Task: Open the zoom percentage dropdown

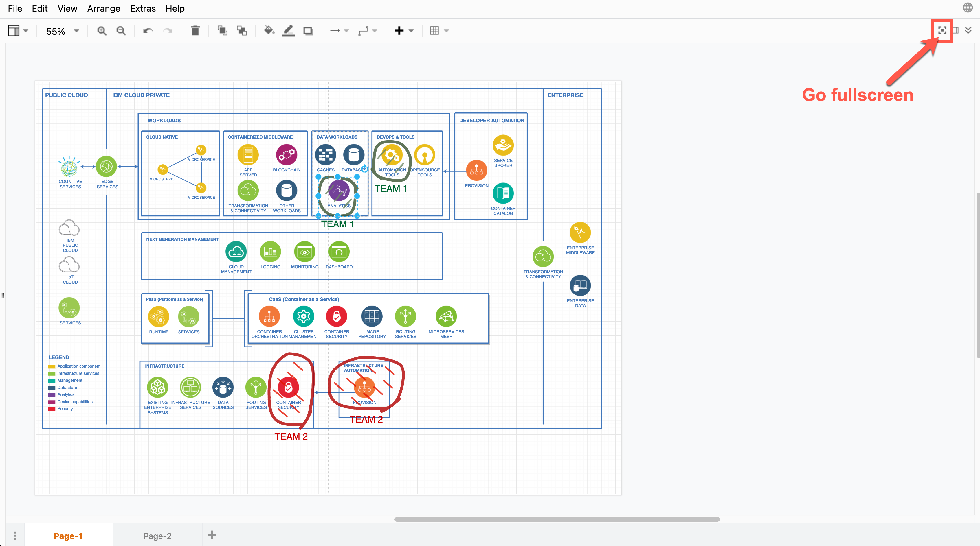Action: point(76,31)
